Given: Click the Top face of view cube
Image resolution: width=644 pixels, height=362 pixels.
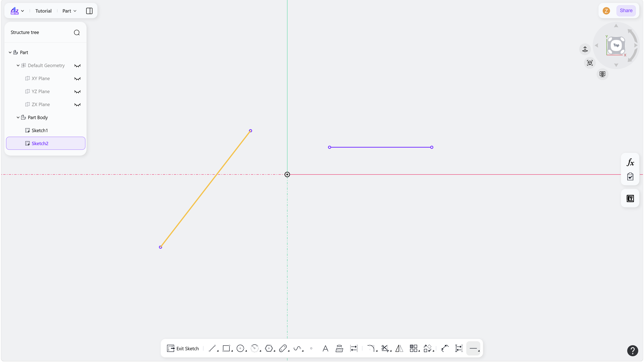Looking at the screenshot, I should click(616, 45).
